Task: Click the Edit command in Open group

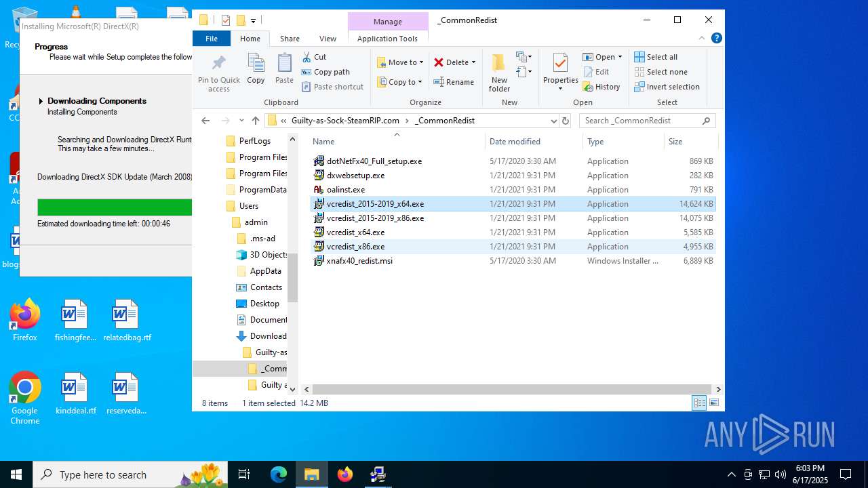Action: [x=595, y=72]
